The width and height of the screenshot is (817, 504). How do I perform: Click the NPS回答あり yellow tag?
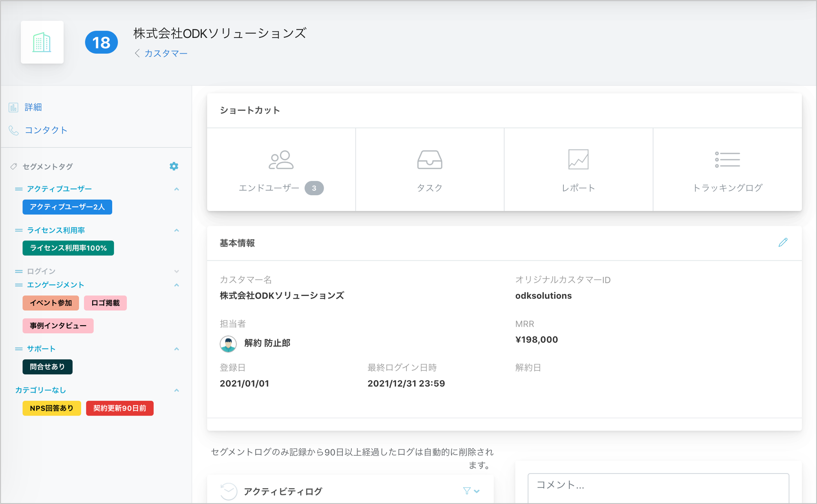pyautogui.click(x=51, y=408)
